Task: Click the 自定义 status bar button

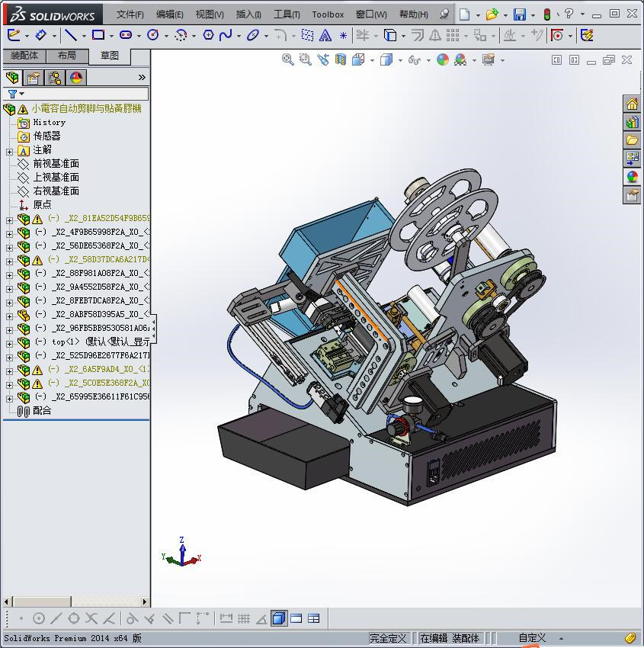Action: [x=533, y=638]
